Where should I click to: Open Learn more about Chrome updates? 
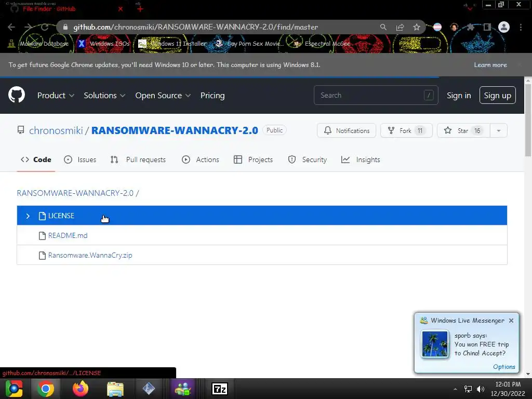pyautogui.click(x=490, y=65)
